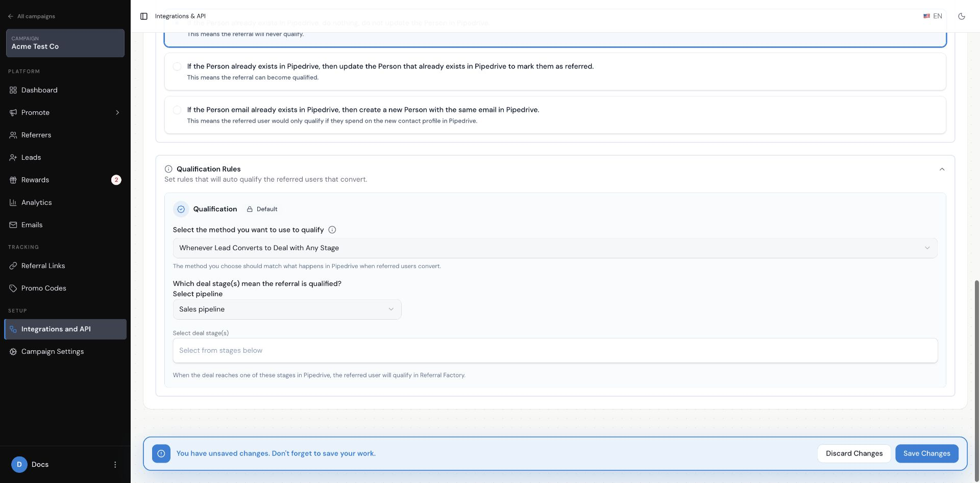Click the Qualification check circle icon
The image size is (980, 483).
[x=181, y=209]
